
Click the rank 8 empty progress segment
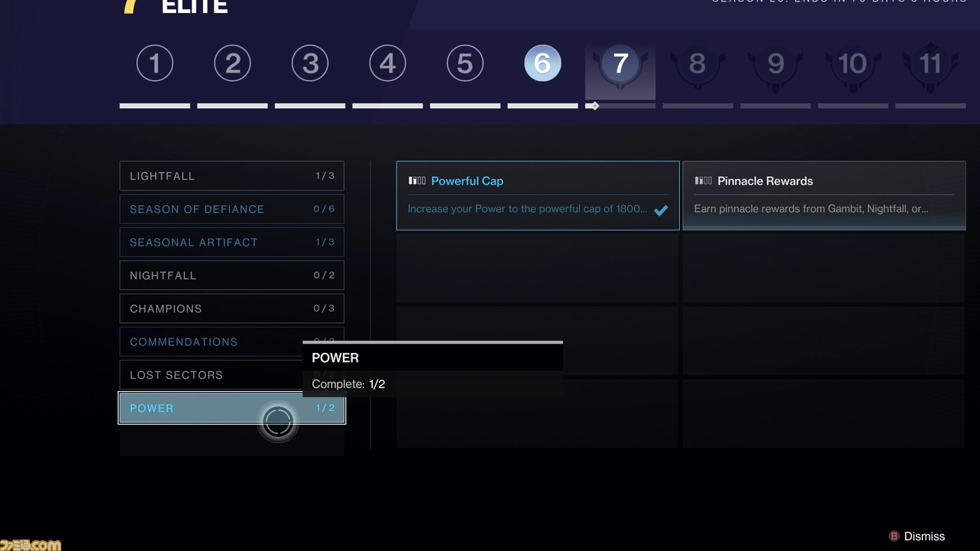697,106
